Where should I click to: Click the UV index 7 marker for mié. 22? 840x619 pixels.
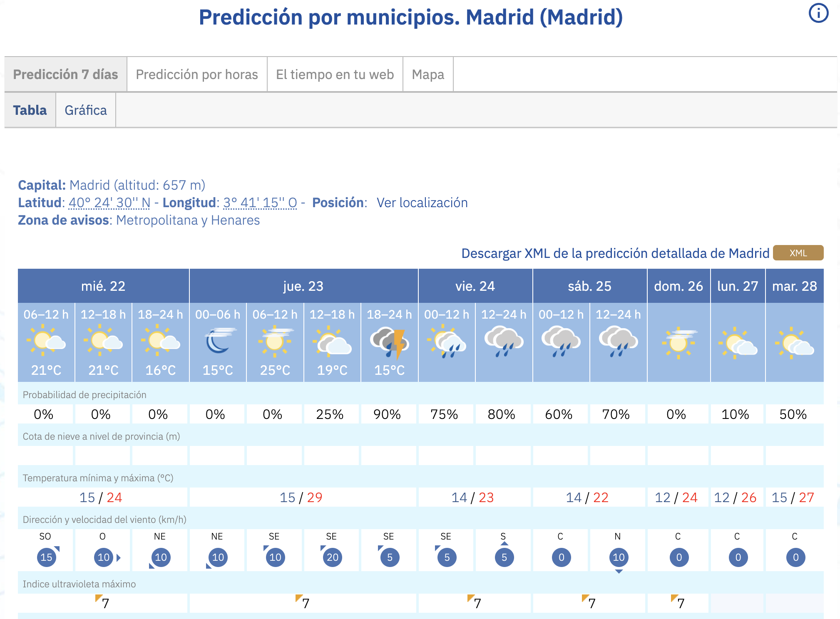tap(103, 602)
